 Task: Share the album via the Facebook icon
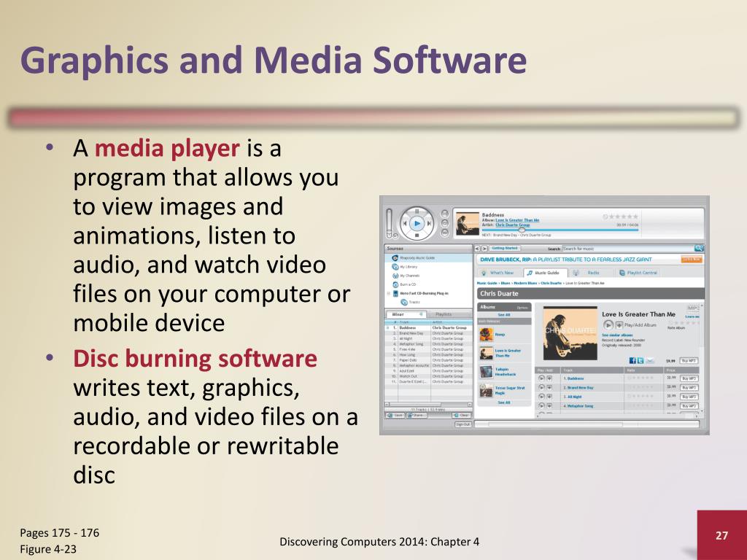tap(633, 360)
